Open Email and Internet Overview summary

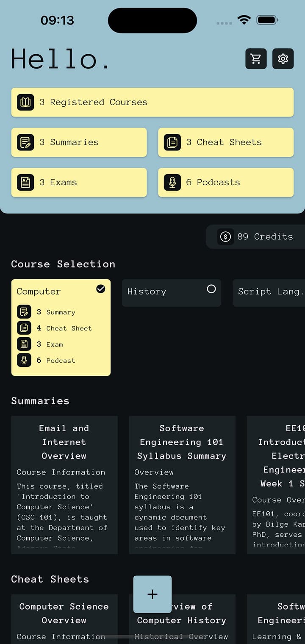(x=64, y=485)
